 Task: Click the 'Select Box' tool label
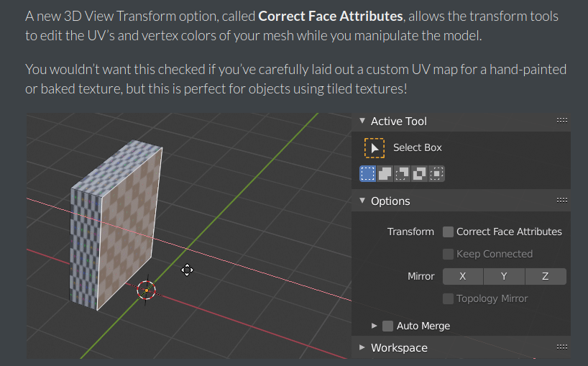coord(418,147)
